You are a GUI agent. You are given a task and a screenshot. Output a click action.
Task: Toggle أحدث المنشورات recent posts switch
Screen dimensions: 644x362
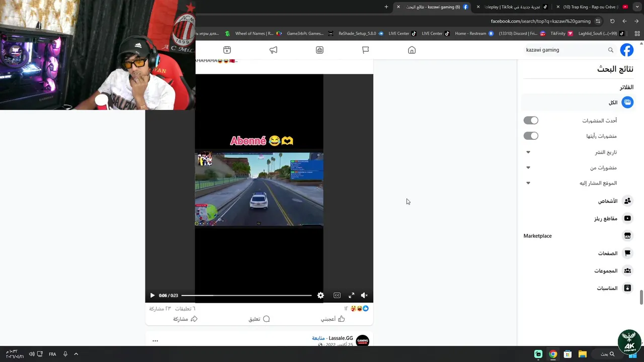coord(531,121)
